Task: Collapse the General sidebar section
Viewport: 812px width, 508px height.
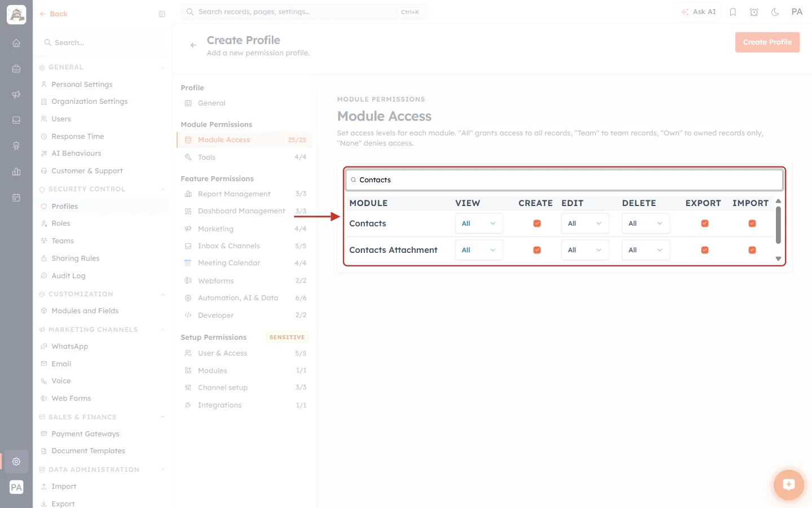Action: (x=163, y=68)
